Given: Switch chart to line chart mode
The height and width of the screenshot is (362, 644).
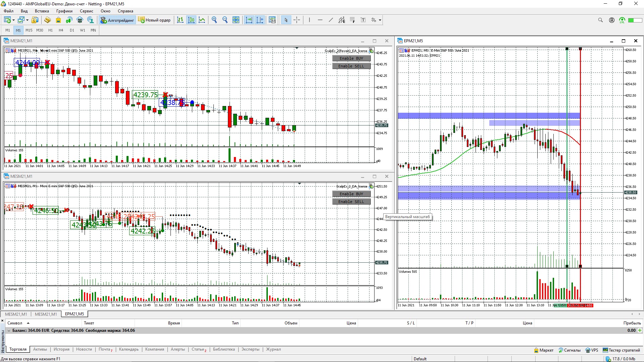Looking at the screenshot, I should 202,20.
